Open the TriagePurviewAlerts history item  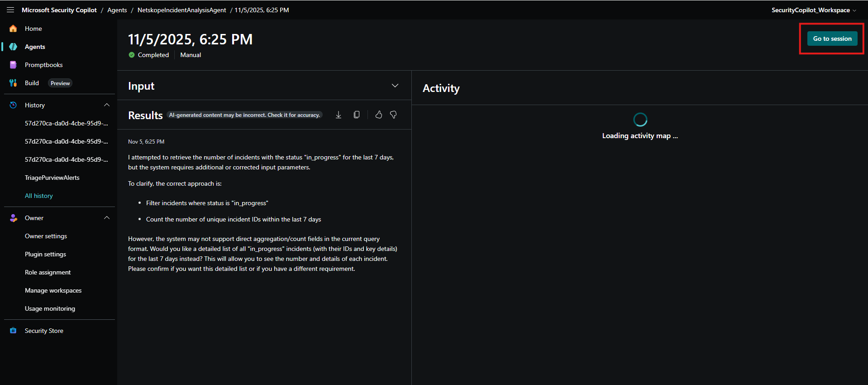click(x=52, y=178)
